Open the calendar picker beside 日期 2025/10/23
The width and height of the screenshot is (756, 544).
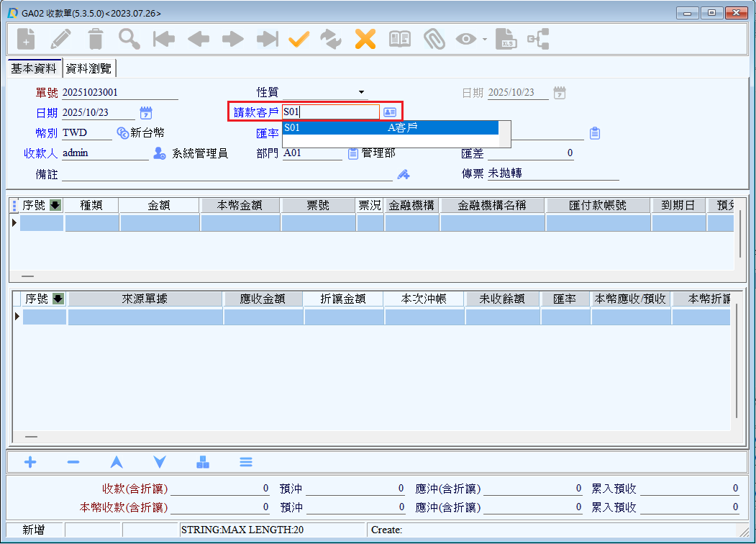point(146,112)
